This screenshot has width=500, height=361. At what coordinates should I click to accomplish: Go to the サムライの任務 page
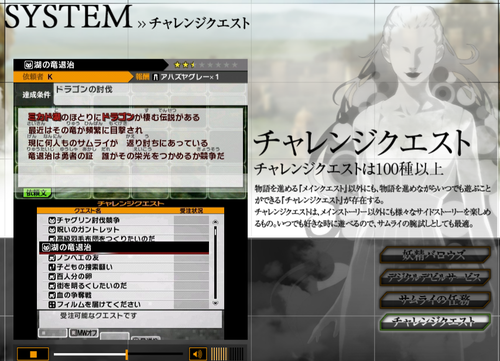[x=435, y=300]
